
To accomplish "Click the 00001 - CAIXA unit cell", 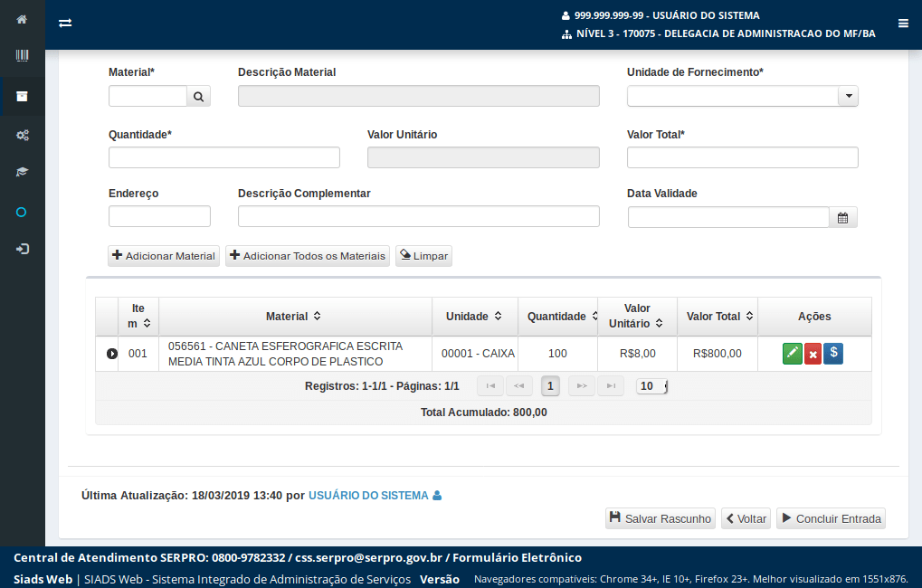I will [475, 354].
